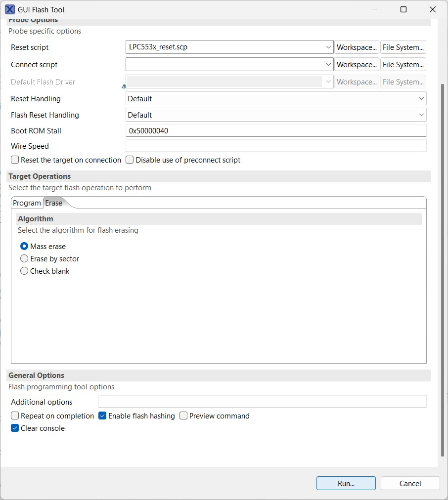Select the Erase by sector algorithm
Image resolution: width=448 pixels, height=500 pixels.
[24, 258]
